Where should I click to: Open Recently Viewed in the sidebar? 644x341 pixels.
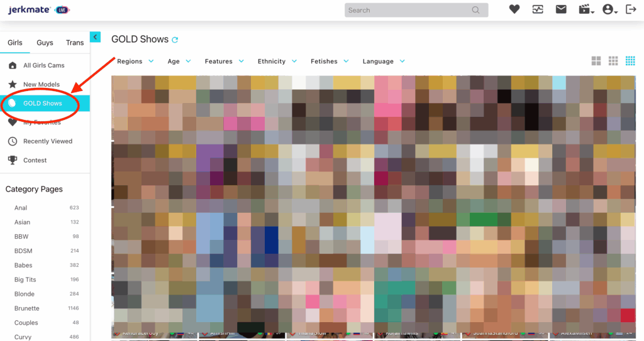tap(47, 141)
